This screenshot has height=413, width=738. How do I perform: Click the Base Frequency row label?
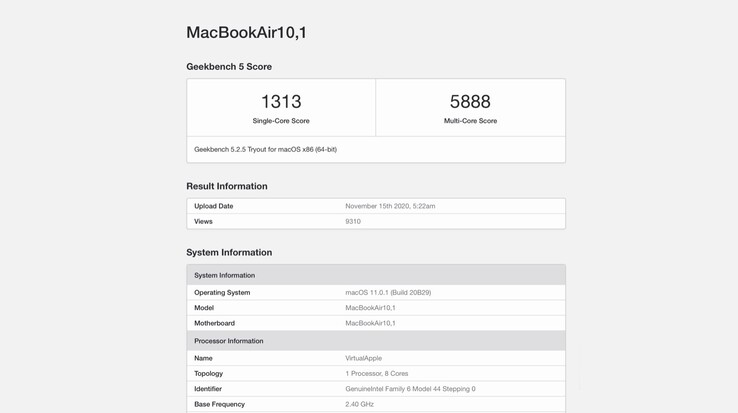219,405
